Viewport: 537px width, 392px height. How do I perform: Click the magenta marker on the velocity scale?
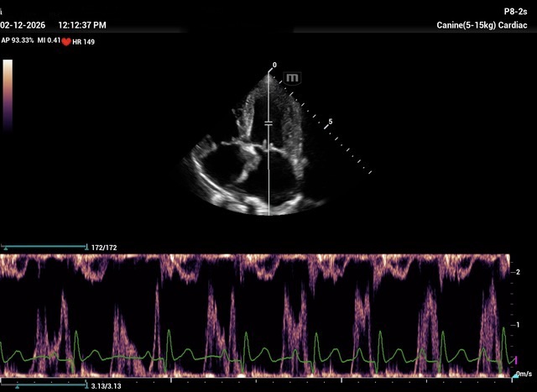(x=516, y=359)
